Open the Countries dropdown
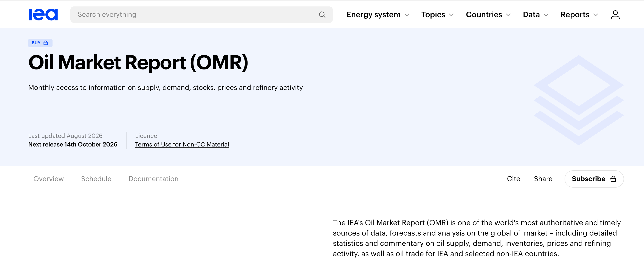Image resolution: width=644 pixels, height=265 pixels. tap(488, 15)
